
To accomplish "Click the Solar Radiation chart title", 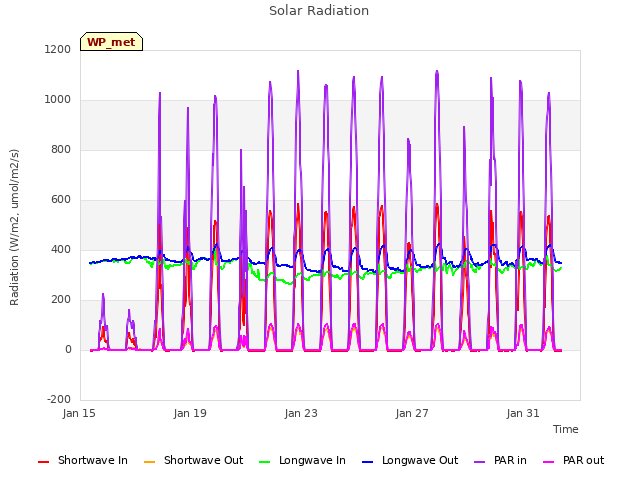I will [x=319, y=11].
